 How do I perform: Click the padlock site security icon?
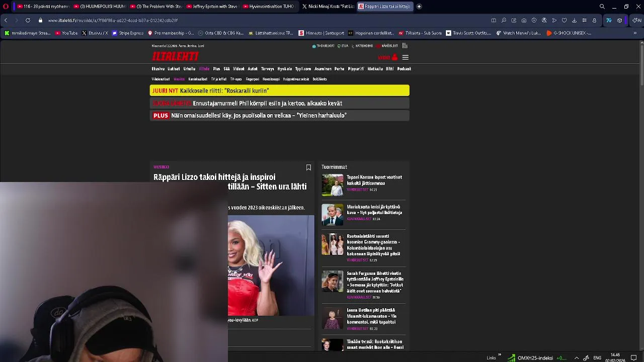pos(41,20)
